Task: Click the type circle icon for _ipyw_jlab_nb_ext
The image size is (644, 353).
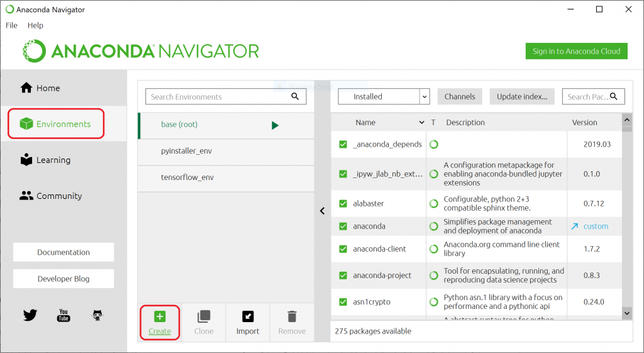Action: pyautogui.click(x=434, y=174)
